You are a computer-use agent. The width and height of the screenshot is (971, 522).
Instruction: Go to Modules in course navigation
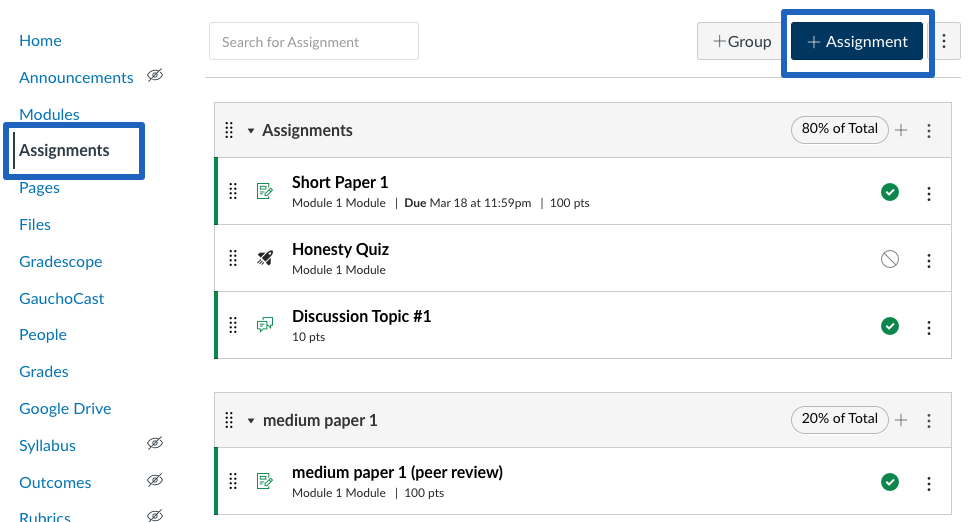click(x=49, y=115)
